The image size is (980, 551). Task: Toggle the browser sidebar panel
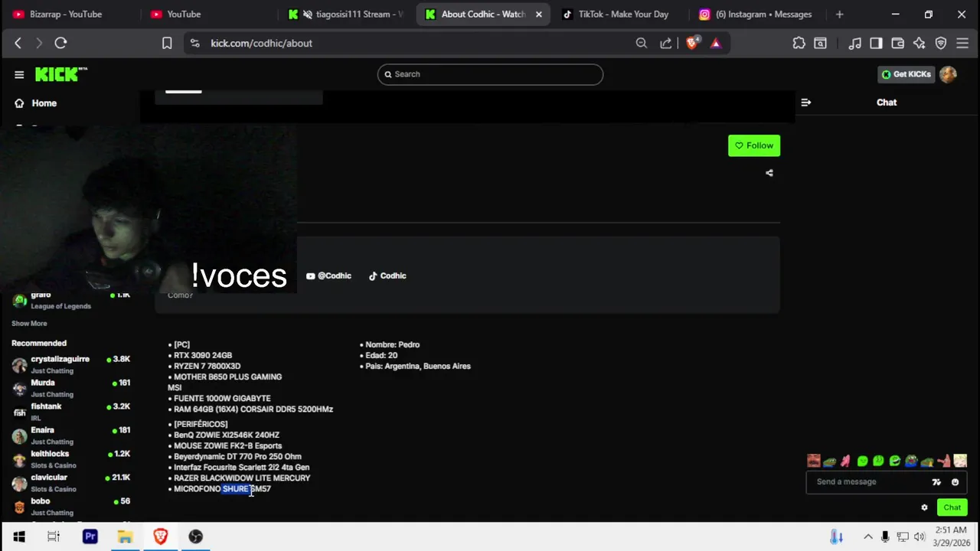click(x=876, y=44)
